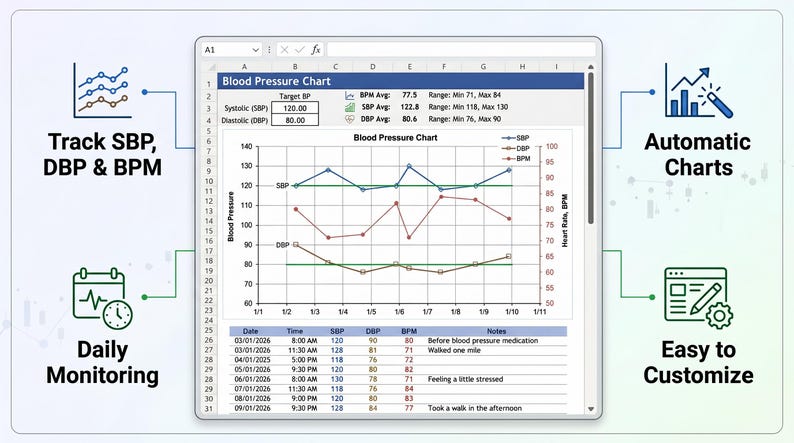Click the empty formula bar field
This screenshot has width=794, height=443.
pyautogui.click(x=461, y=50)
